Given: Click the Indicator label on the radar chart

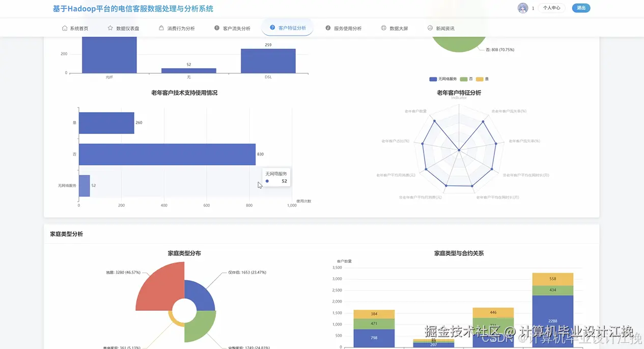Looking at the screenshot, I should (459, 98).
